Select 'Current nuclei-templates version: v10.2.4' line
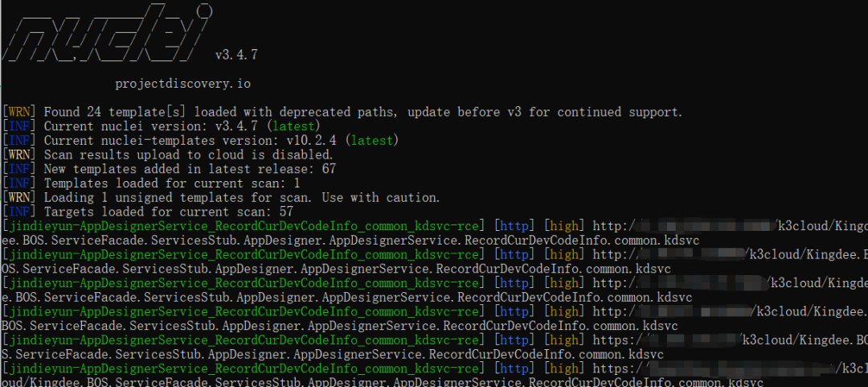The width and height of the screenshot is (868, 387). pyautogui.click(x=201, y=141)
